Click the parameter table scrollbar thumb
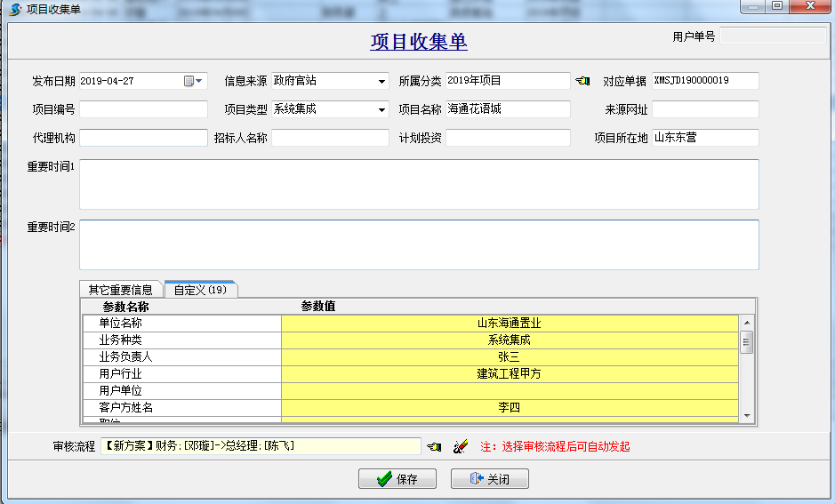Viewport: 835px width, 504px height. (747, 341)
